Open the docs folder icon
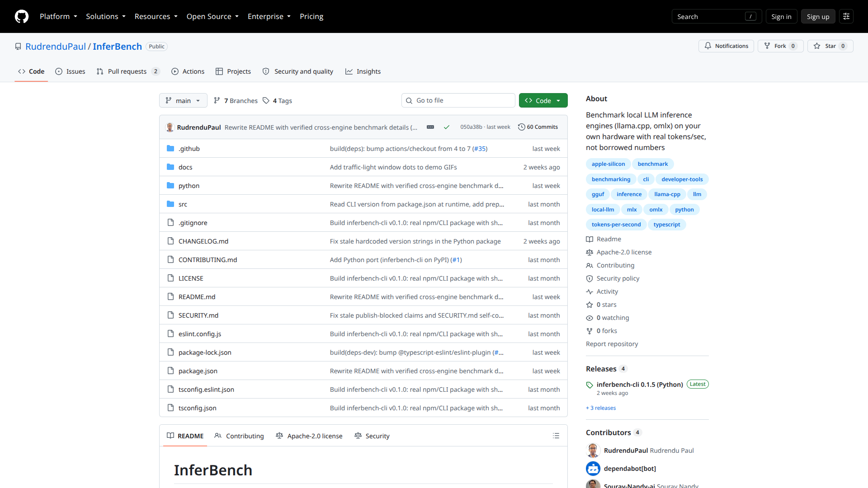 (x=170, y=167)
